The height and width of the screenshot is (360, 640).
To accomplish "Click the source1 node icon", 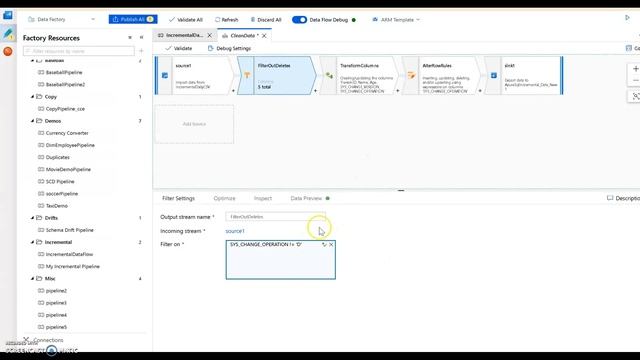I will tap(165, 76).
